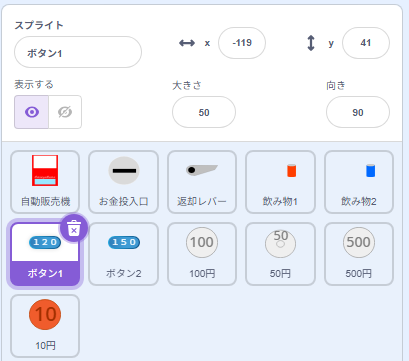Viewport: 409px width, 361px height.
Task: Open the 向き direction field
Action: pos(358,112)
